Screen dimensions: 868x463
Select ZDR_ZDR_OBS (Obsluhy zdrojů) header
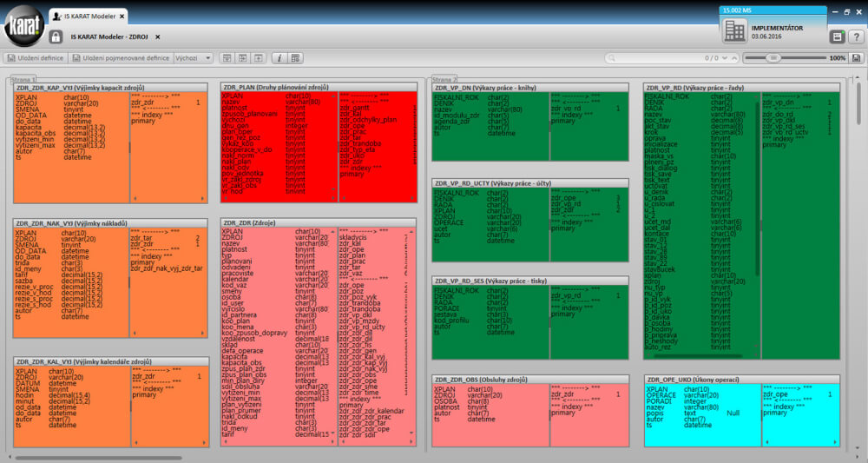530,380
